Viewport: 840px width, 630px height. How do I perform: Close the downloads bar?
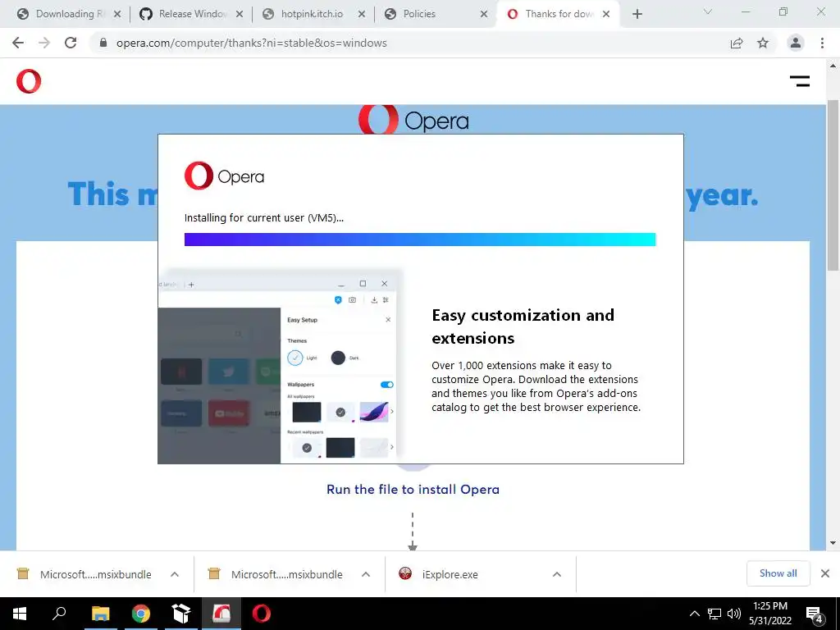point(825,573)
